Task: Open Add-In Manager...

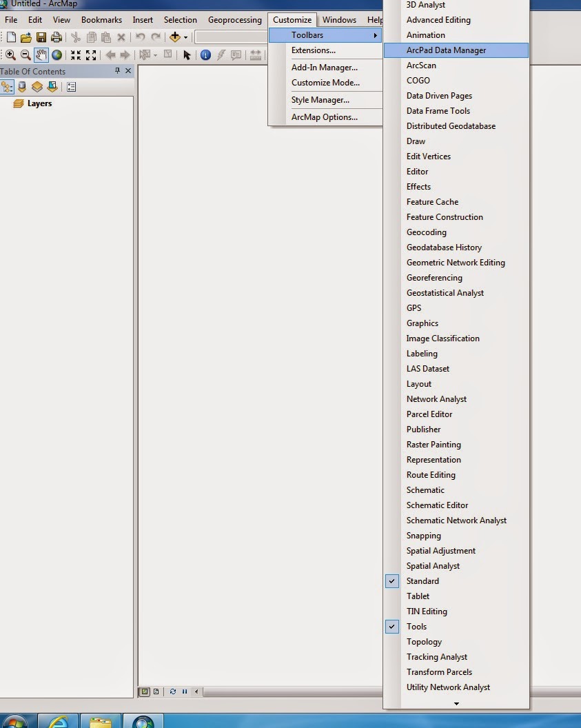Action: tap(325, 68)
